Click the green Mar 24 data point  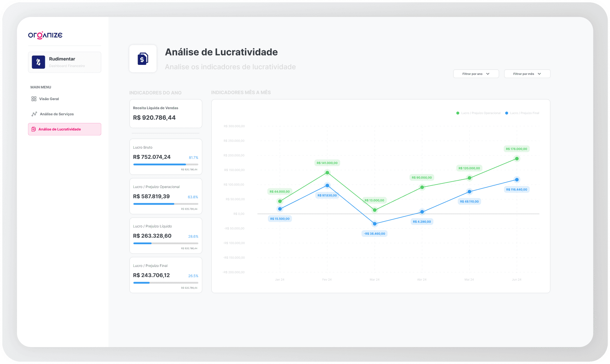[375, 210]
